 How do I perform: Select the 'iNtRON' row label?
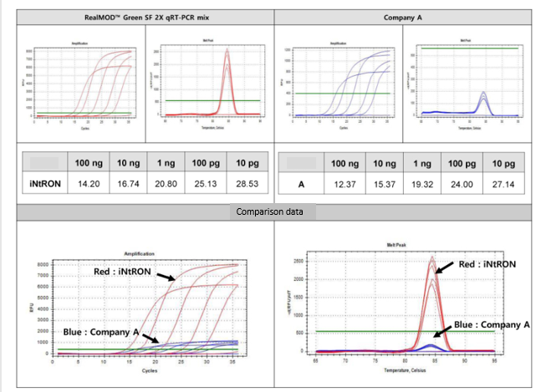click(45, 184)
